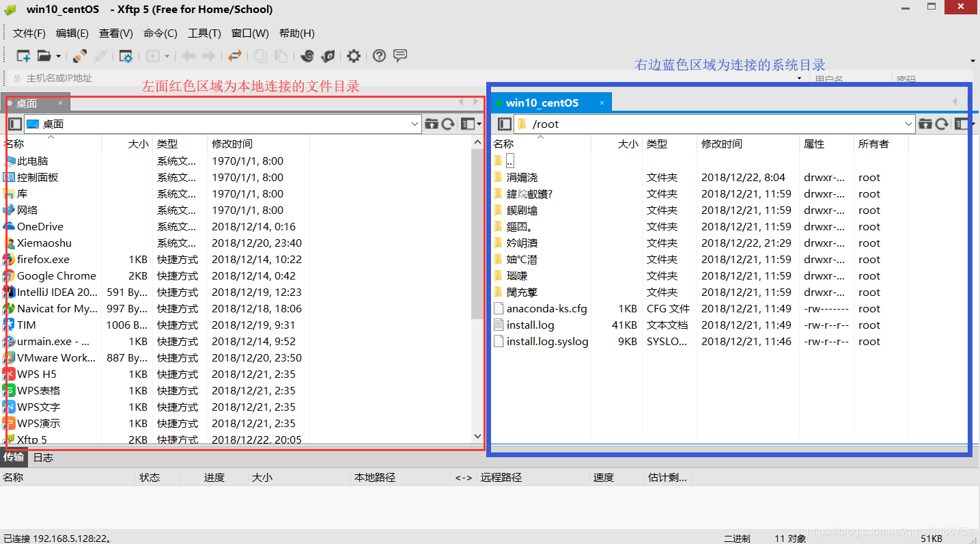Refresh the local pane file list
The image size is (980, 544).
coord(448,124)
